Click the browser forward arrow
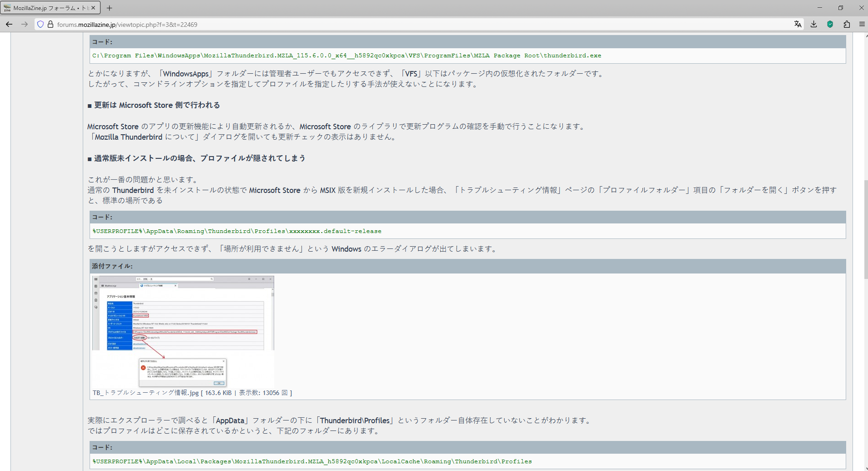The width and height of the screenshot is (868, 471). (x=25, y=24)
